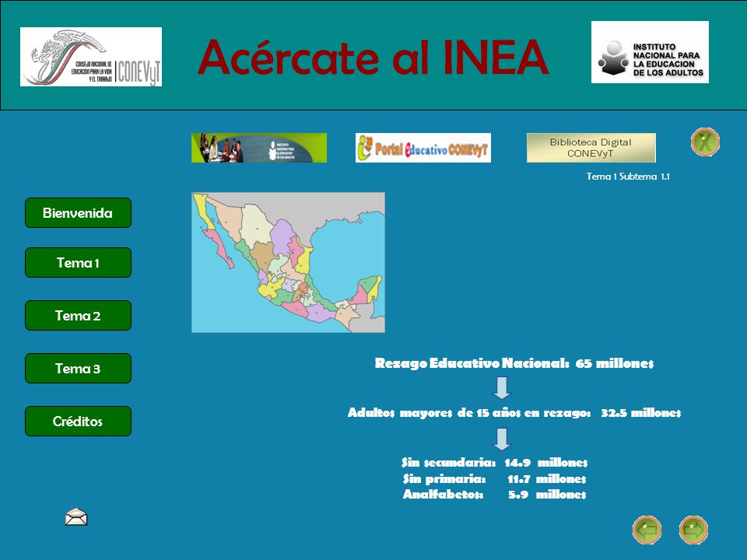Click the 'Tema 1 Subtema 1.1' label

628,177
